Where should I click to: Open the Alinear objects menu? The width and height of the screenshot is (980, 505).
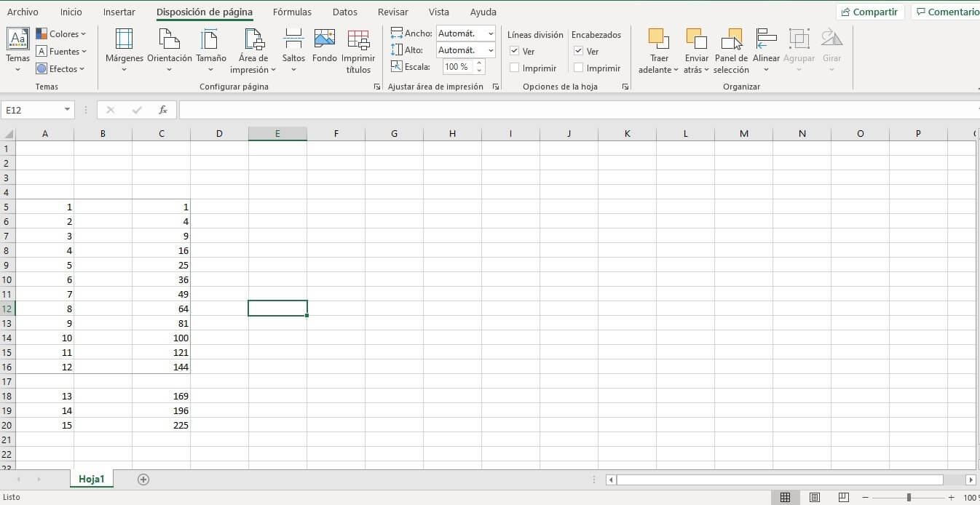(x=766, y=50)
